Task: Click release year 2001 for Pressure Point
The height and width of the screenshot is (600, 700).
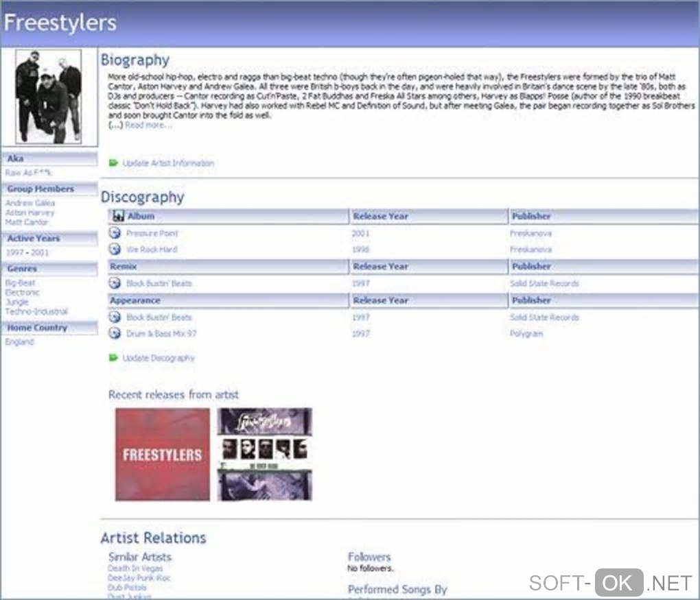Action: point(361,233)
